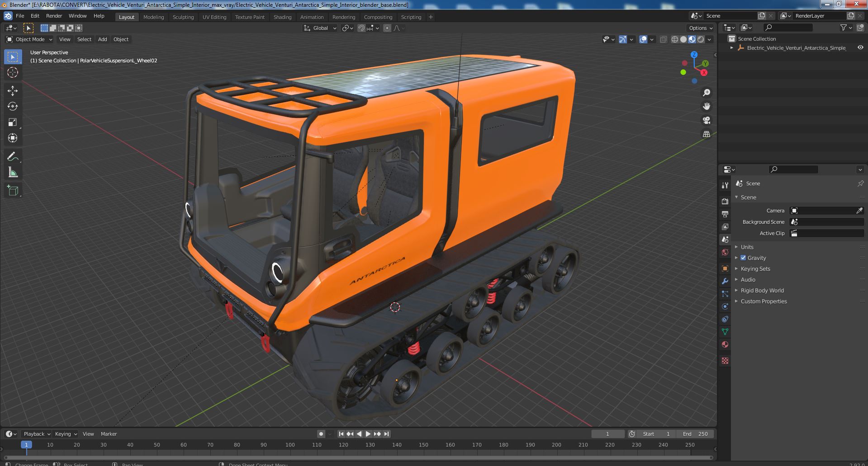
Task: Activate the Cursor tool
Action: coord(13,72)
